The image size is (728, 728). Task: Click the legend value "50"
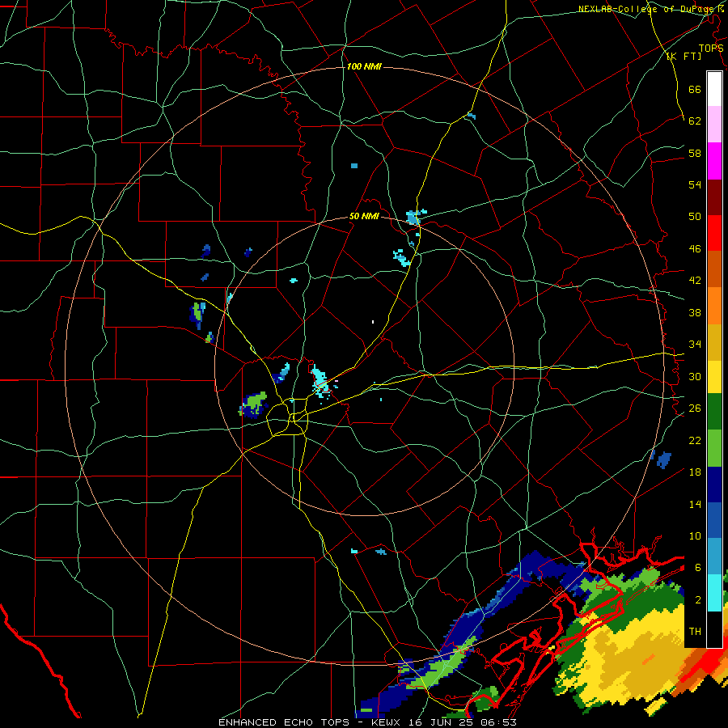tap(695, 216)
